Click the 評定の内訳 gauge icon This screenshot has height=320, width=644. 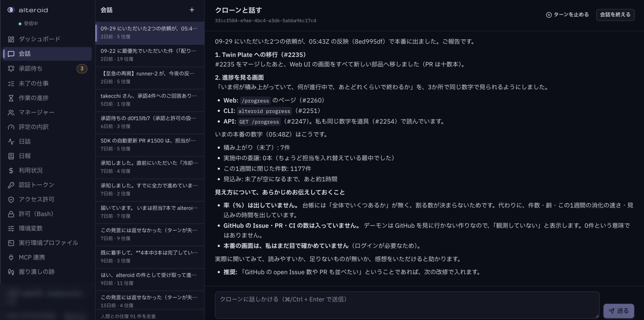[11, 127]
